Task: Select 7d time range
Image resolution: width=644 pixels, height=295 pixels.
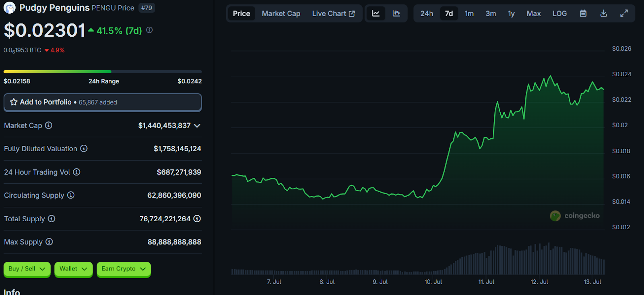Action: (449, 13)
